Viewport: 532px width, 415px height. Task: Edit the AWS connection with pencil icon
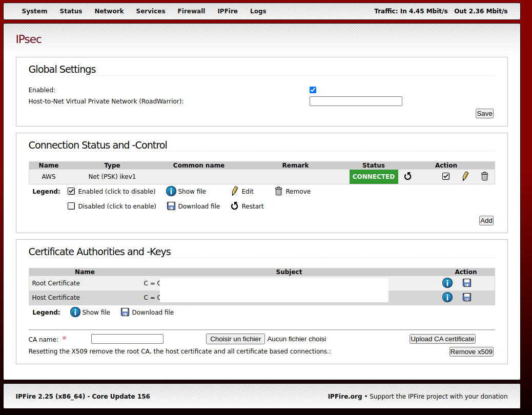tap(465, 176)
